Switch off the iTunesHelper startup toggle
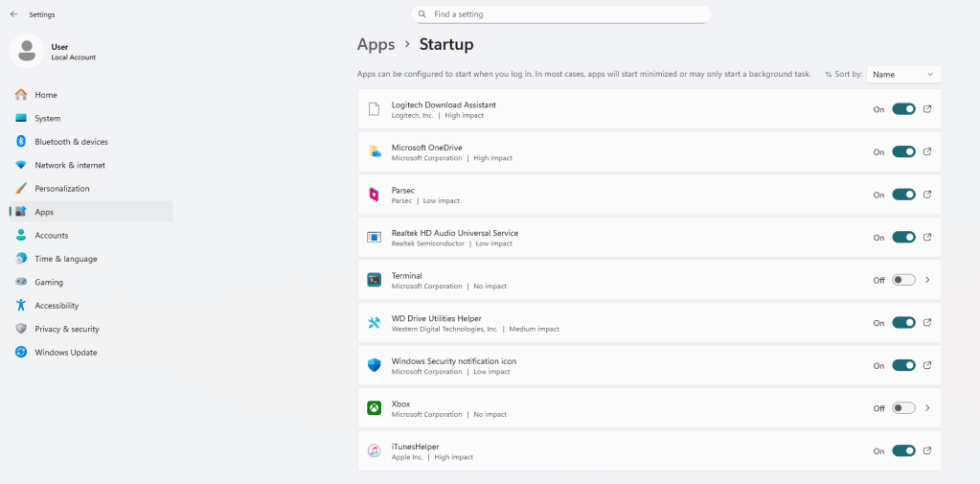 [x=903, y=450]
